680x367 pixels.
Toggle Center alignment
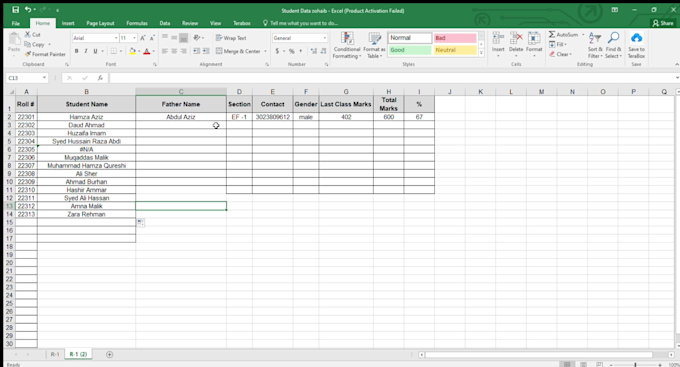tap(174, 51)
